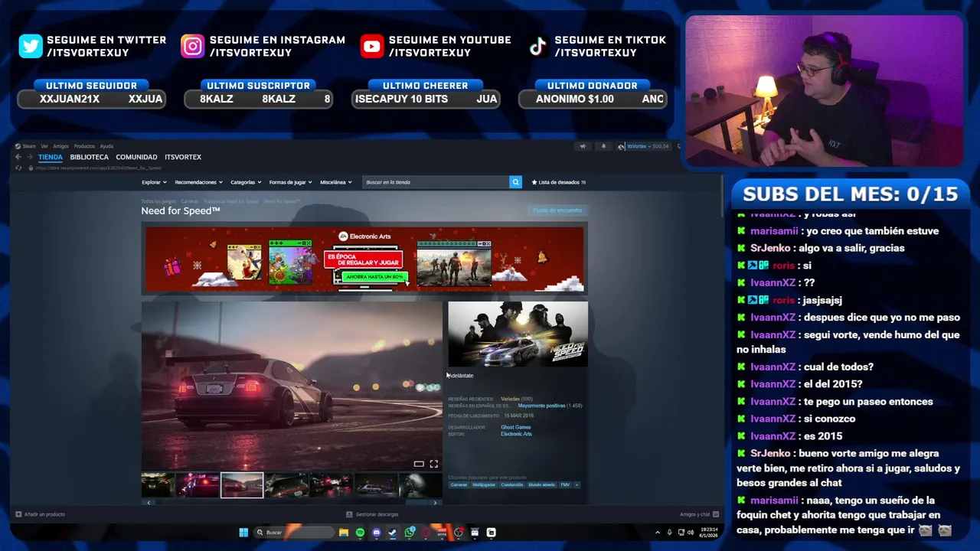Viewport: 980px width, 551px height.
Task: Select the Carreras tag
Action: (459, 484)
